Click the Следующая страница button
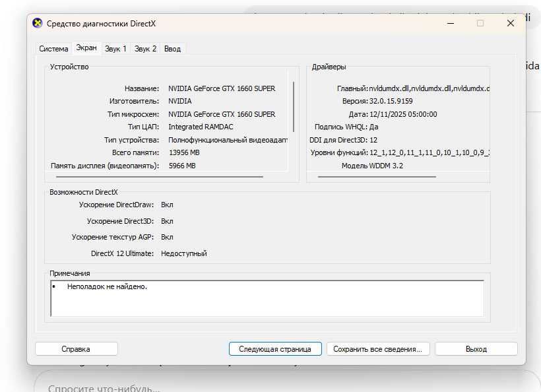Viewport: 541px width, 392px height. point(275,349)
